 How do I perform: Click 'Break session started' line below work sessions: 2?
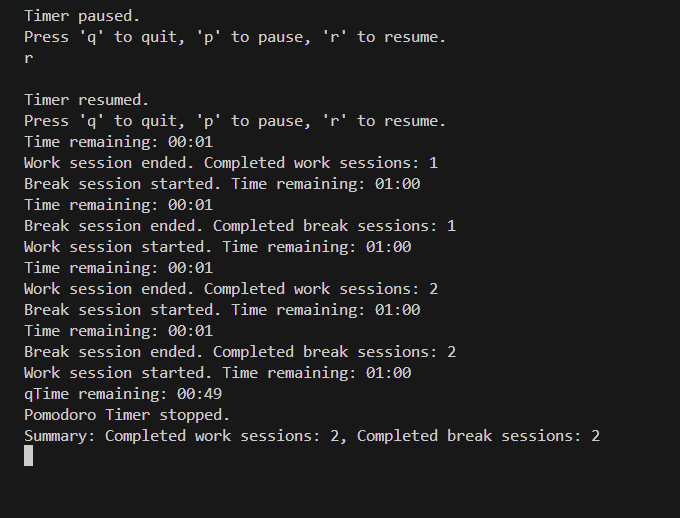click(x=222, y=310)
